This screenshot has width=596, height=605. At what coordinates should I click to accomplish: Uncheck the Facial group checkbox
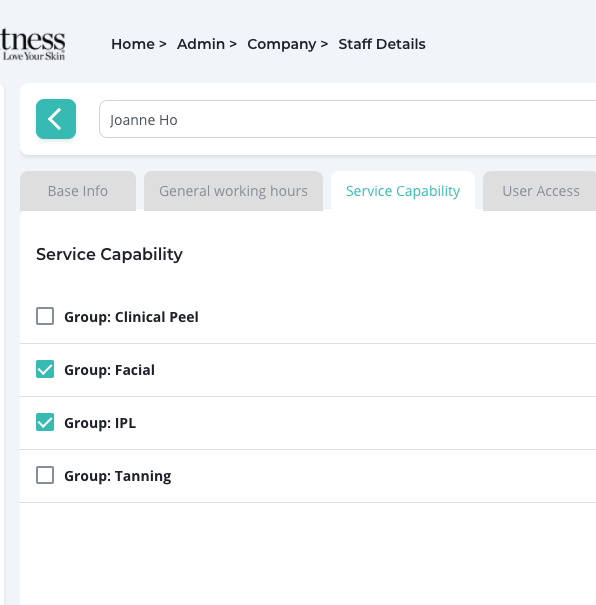45,369
